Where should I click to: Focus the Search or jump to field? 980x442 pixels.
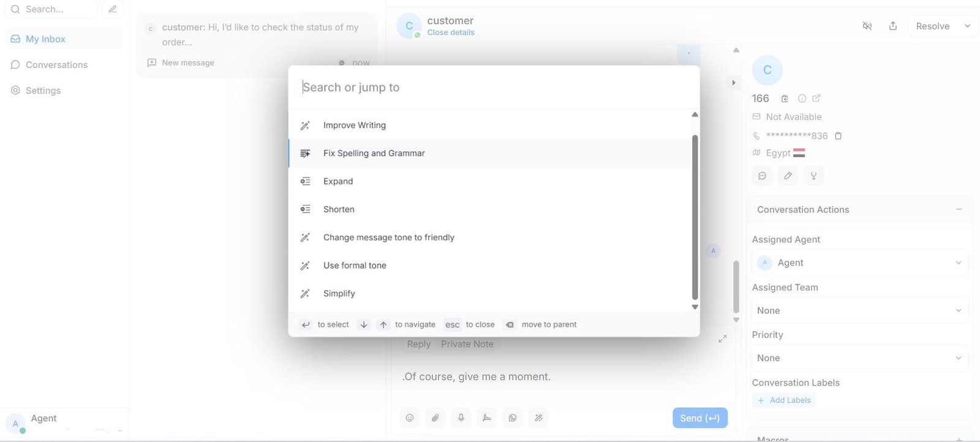coord(493,87)
